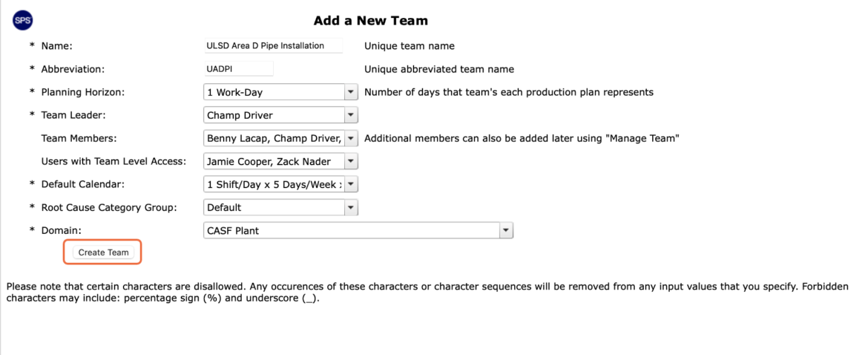Click the Domain dropdown arrow button
This screenshot has height=355, width=868.
[506, 230]
